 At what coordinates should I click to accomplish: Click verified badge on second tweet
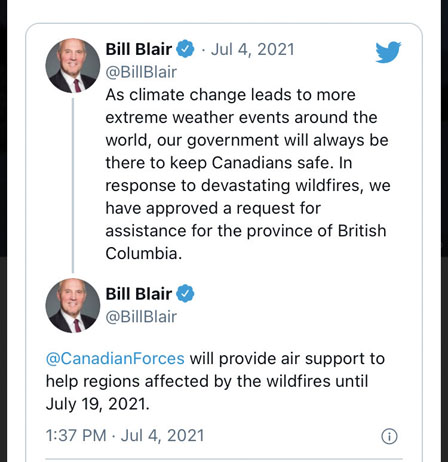[x=185, y=294]
